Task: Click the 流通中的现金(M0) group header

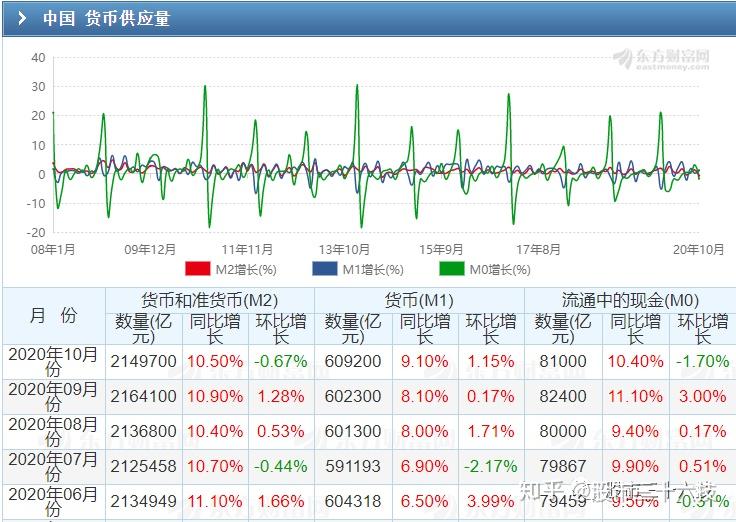Action: tap(630, 300)
